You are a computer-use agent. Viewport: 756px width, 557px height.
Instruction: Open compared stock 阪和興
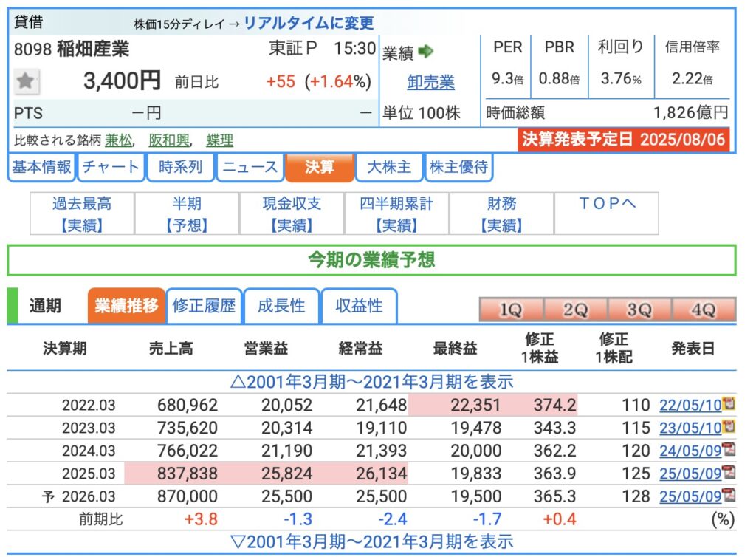[x=169, y=140]
